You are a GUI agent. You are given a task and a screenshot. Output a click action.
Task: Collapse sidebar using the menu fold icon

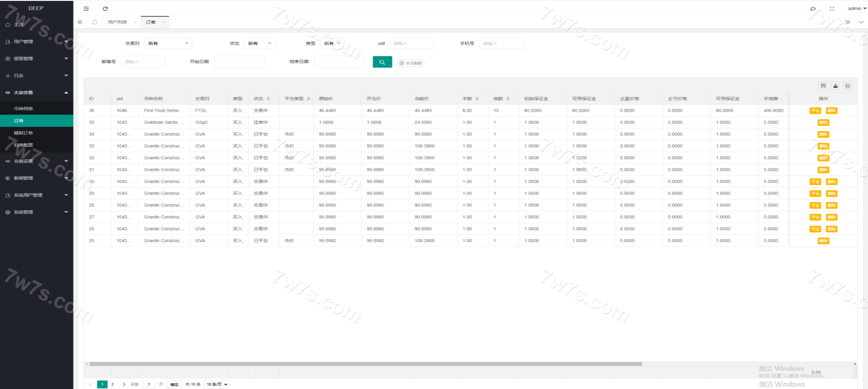(x=86, y=9)
